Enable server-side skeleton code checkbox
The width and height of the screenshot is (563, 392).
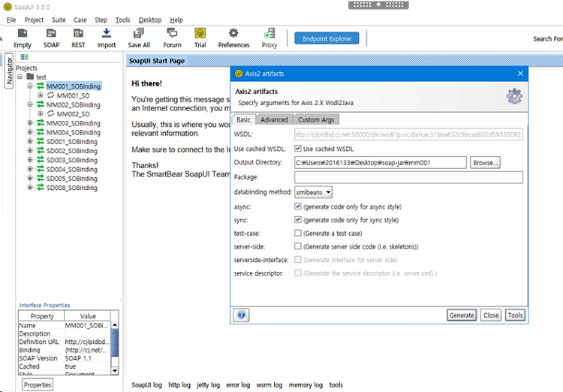(298, 246)
